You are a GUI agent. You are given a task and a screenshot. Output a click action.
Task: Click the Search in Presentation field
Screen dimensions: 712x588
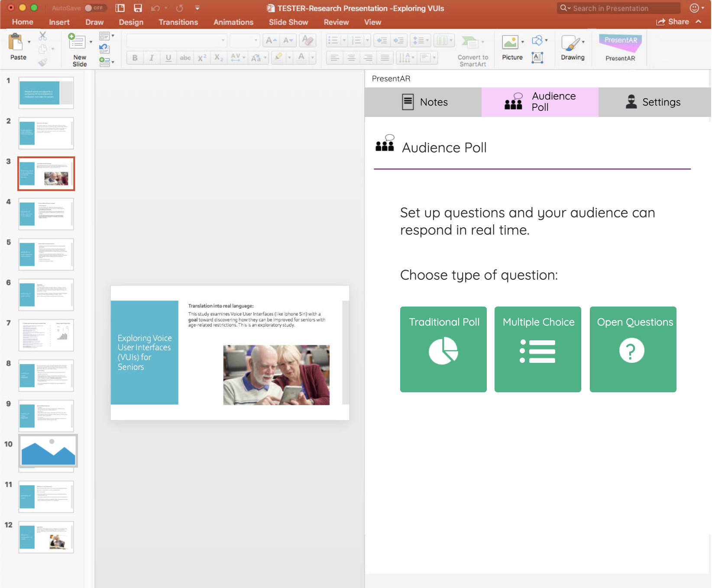[619, 8]
